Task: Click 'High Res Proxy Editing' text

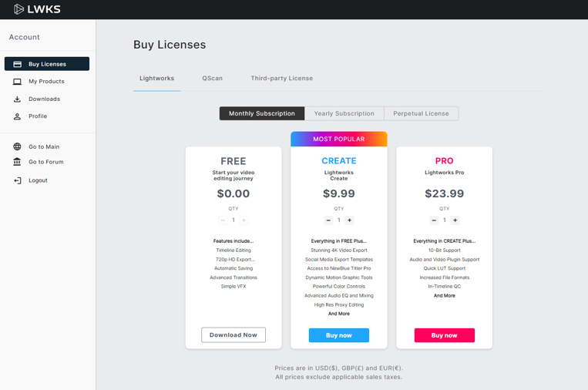Action: click(339, 305)
